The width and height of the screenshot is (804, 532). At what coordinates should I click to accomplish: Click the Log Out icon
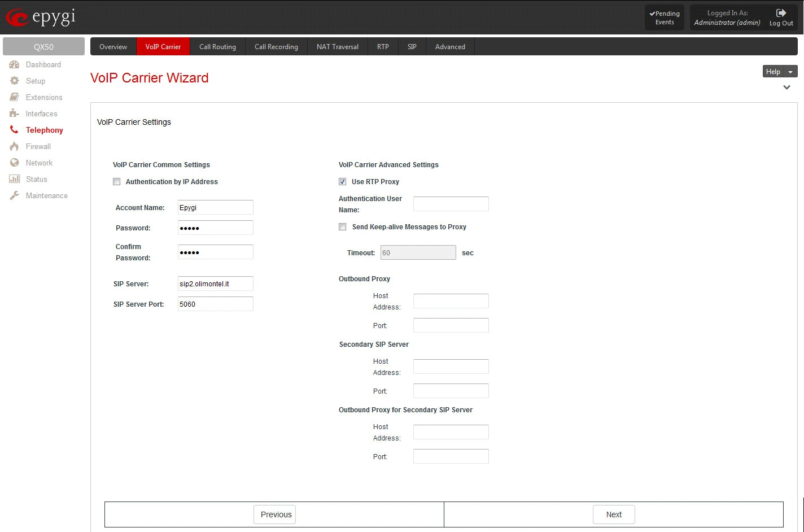click(x=781, y=13)
